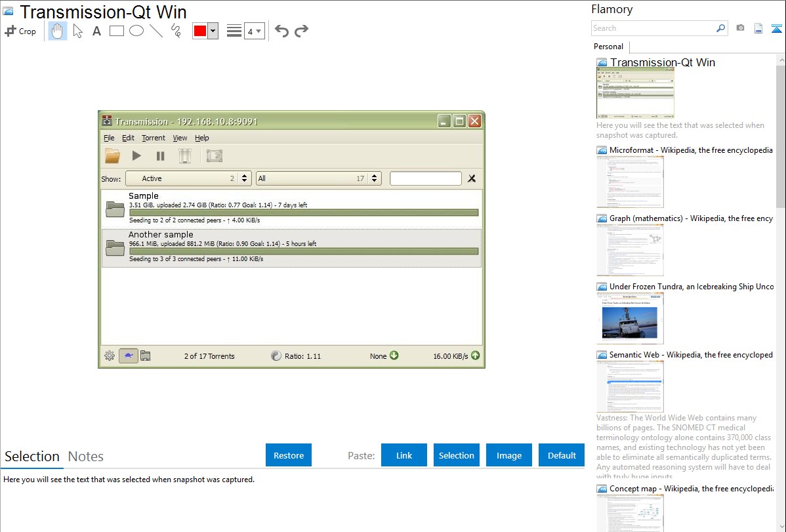Open the Microformat Wikipedia snapshot thumbnail
This screenshot has width=786, height=532.
(x=631, y=182)
